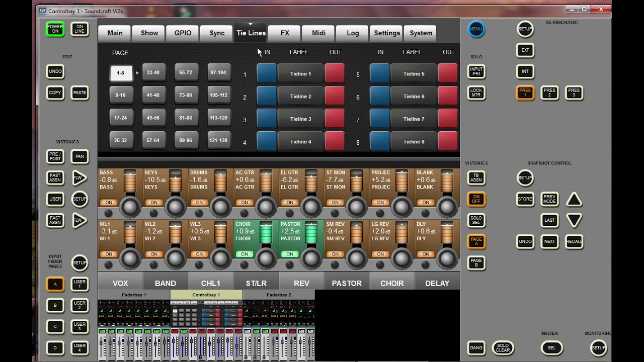Click the snapshot down arrow
This screenshot has height=362, width=644.
[x=574, y=220]
